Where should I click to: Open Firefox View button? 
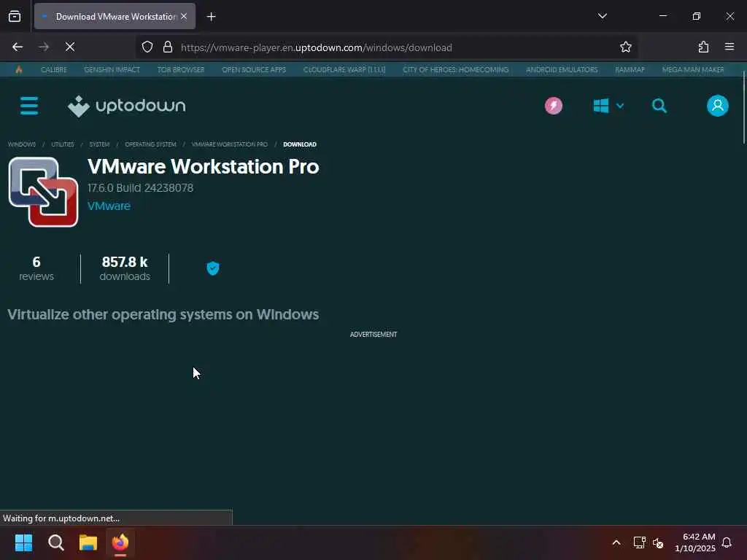click(15, 17)
